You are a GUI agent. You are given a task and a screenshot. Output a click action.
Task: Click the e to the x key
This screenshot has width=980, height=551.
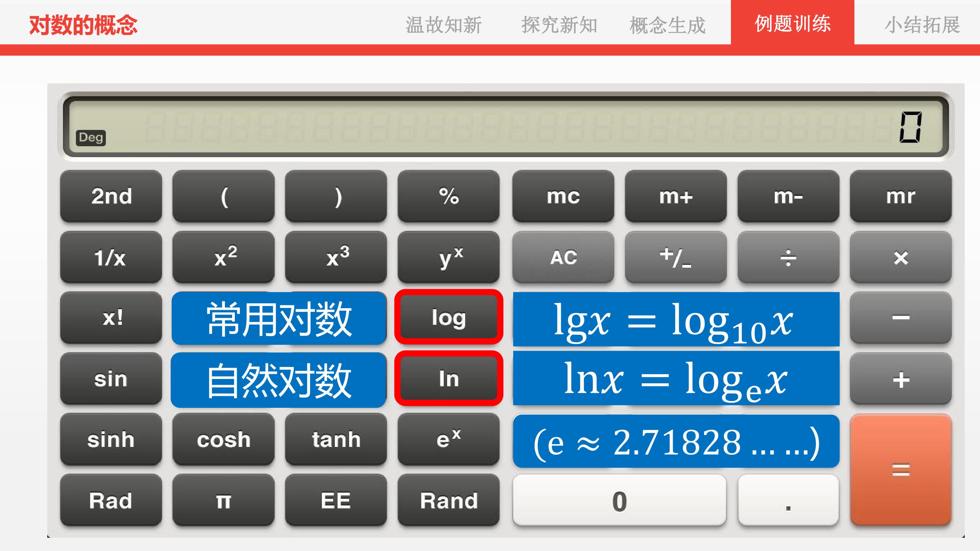449,439
